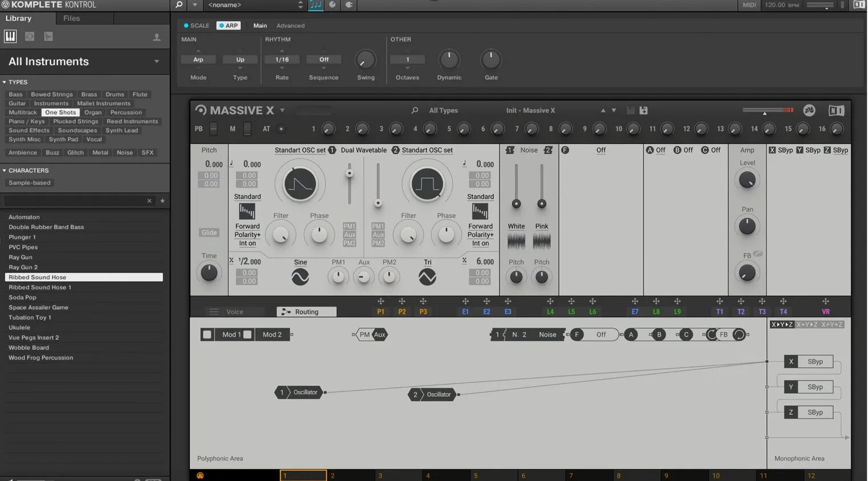
Task: Click the browser search magnifier icon
Action: 179,5
